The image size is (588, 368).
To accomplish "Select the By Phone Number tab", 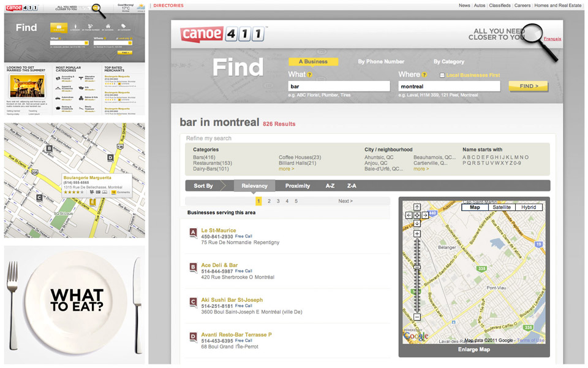I will pos(381,61).
